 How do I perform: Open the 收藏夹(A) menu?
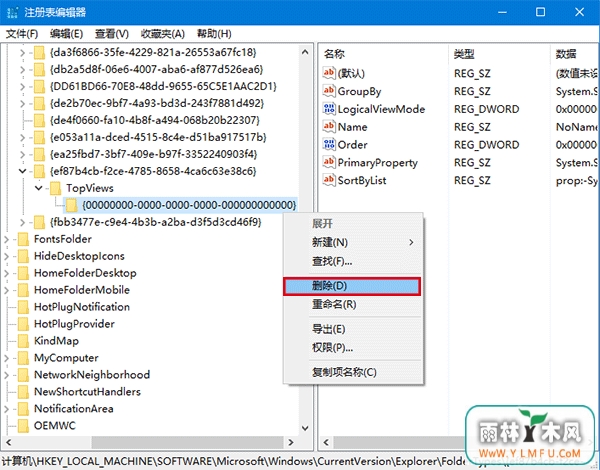(x=163, y=34)
